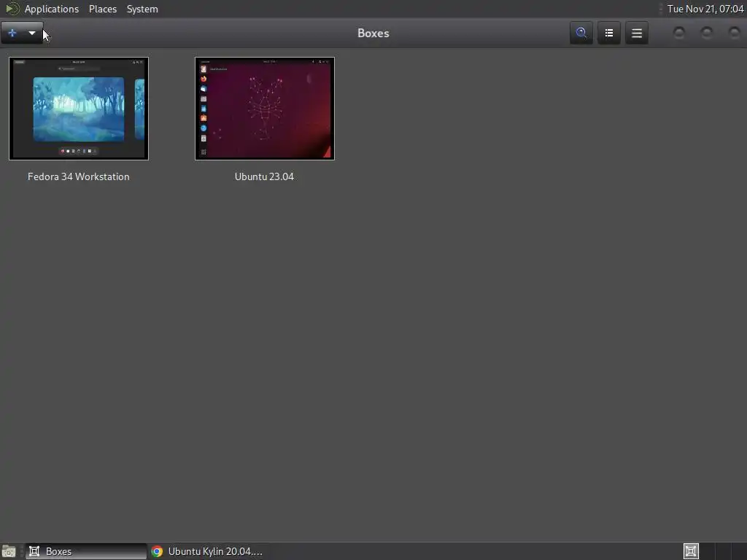Click the clock showing Tue Nov 21
This screenshot has height=560, width=747.
(x=705, y=9)
